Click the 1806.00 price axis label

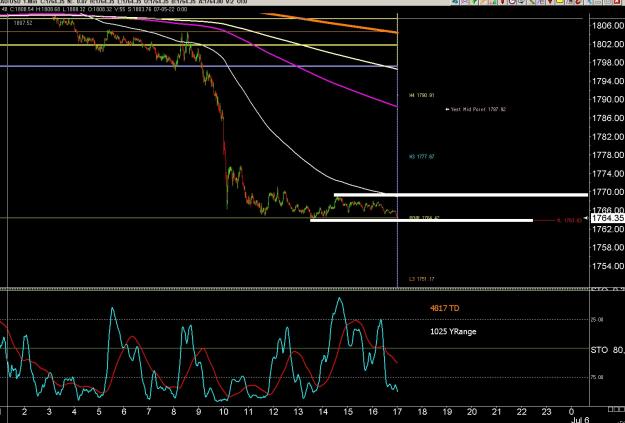(x=608, y=26)
